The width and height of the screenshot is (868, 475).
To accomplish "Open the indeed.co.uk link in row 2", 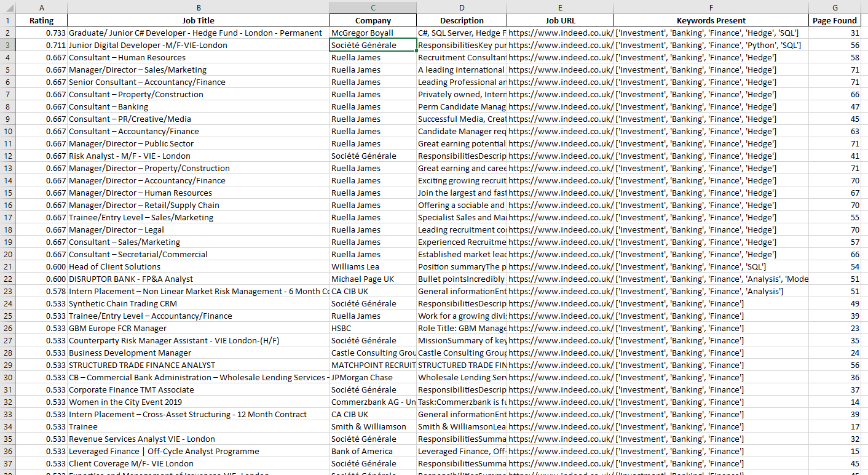I will tap(560, 33).
